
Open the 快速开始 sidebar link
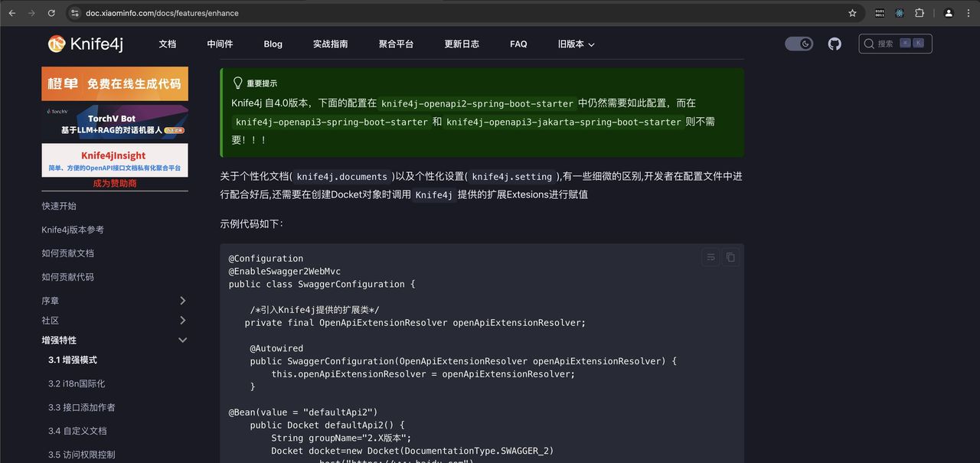coord(60,206)
